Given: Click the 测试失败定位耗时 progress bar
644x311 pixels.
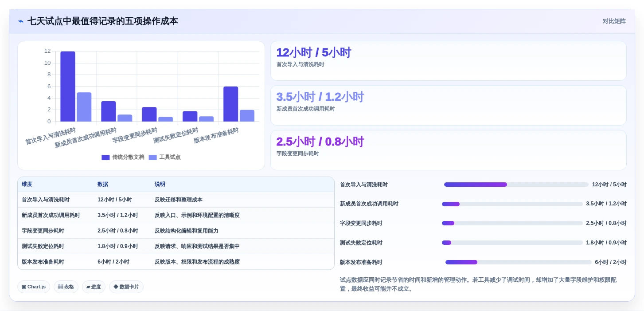Looking at the screenshot, I should (x=512, y=243).
